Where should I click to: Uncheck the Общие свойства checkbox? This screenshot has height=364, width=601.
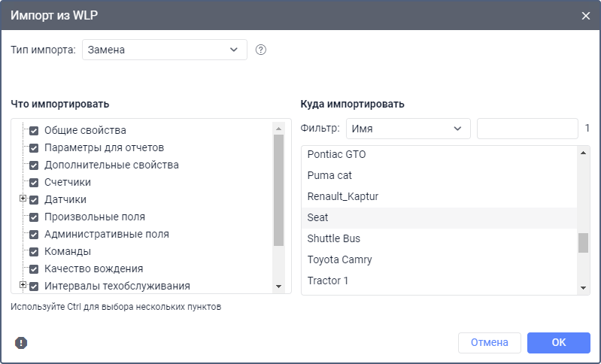click(34, 131)
